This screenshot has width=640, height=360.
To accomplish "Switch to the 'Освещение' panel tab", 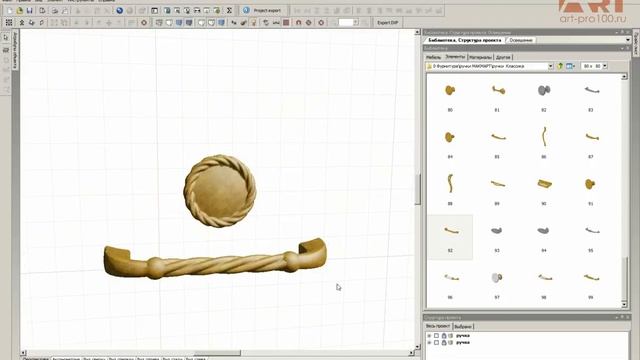I will (520, 40).
